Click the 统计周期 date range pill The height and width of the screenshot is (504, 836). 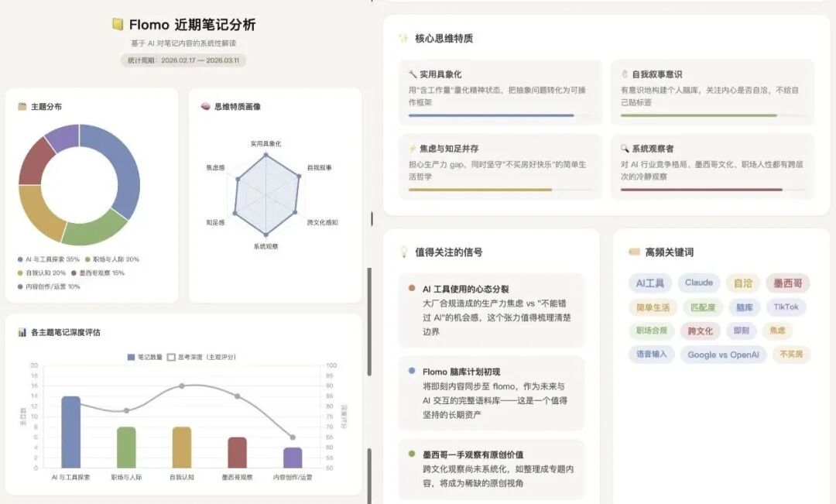pos(183,60)
